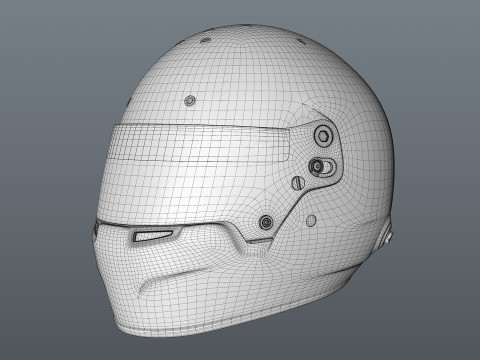Image resolution: width=480 pixels, height=360 pixels.
Task: Select the hex bolt on visor pivot
Action: pyautogui.click(x=324, y=136)
